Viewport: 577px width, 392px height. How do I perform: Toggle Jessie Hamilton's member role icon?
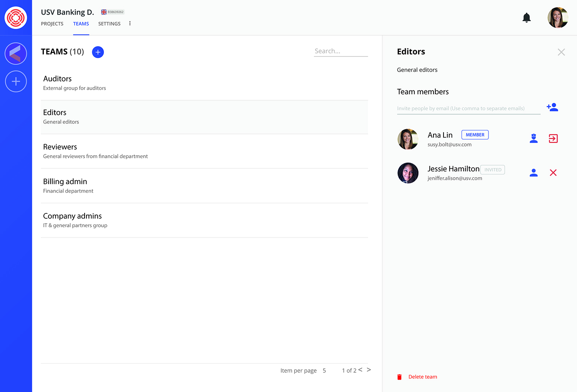(534, 173)
